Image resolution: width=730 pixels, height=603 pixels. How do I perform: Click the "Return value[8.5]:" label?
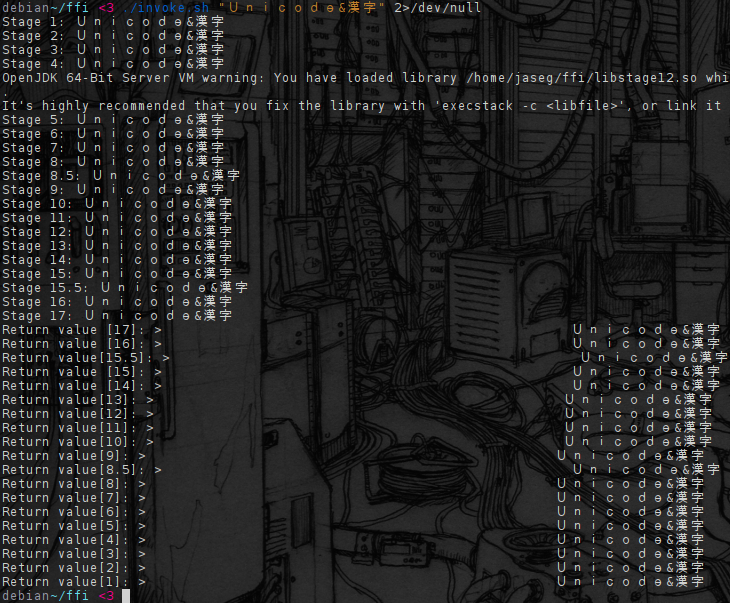74,469
